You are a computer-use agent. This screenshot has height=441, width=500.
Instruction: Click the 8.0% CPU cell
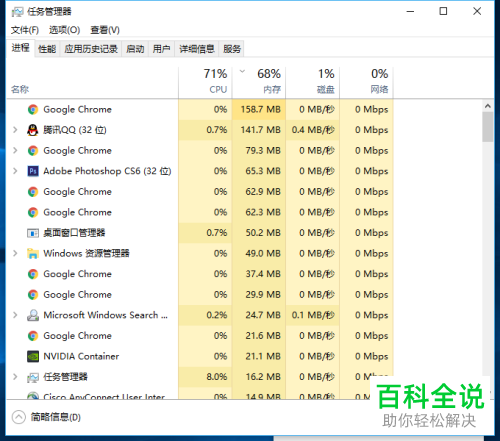click(205, 377)
